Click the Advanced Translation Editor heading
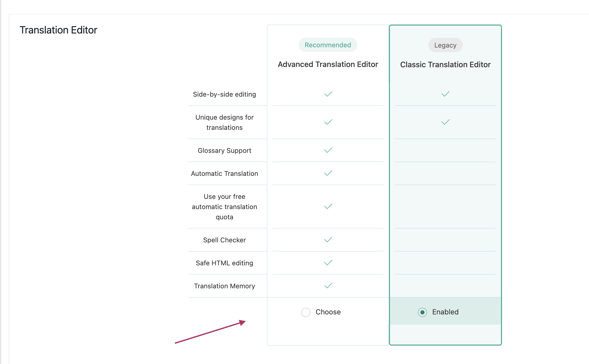Screen dimensions: 589x364 click(x=328, y=64)
